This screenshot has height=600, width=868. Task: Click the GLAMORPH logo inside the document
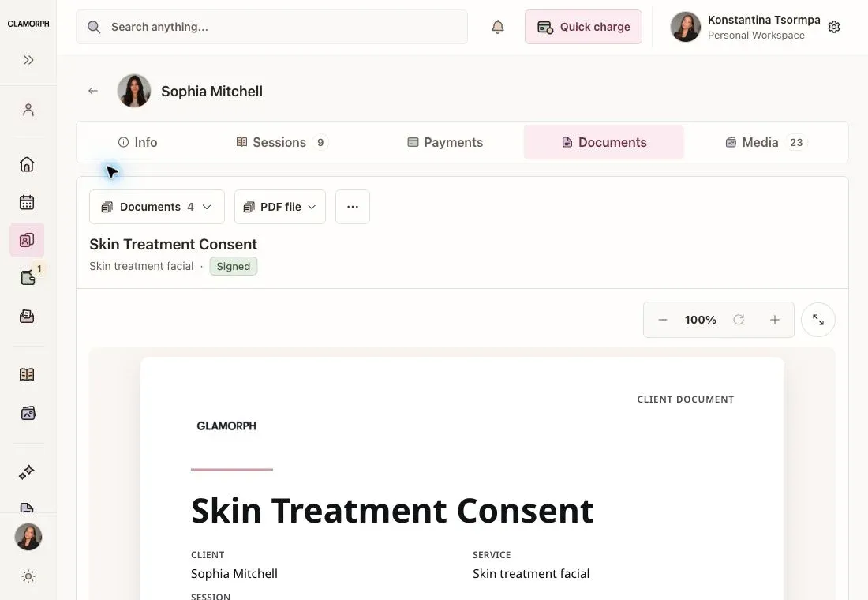[226, 426]
